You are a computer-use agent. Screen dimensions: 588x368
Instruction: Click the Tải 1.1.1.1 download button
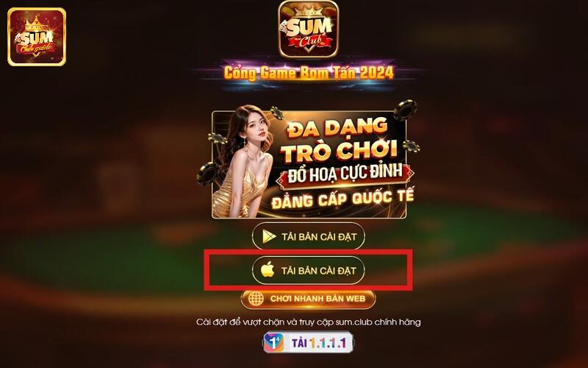coord(308,342)
